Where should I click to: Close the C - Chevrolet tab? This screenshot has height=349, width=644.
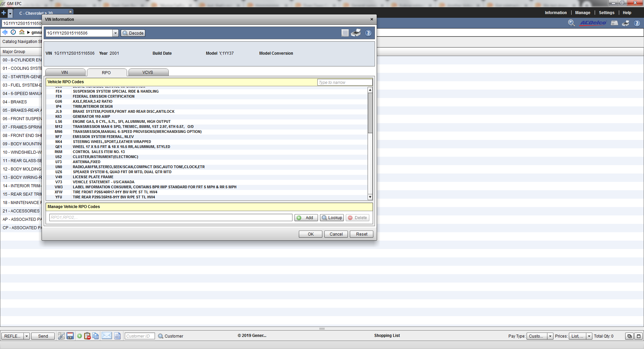tap(70, 12)
